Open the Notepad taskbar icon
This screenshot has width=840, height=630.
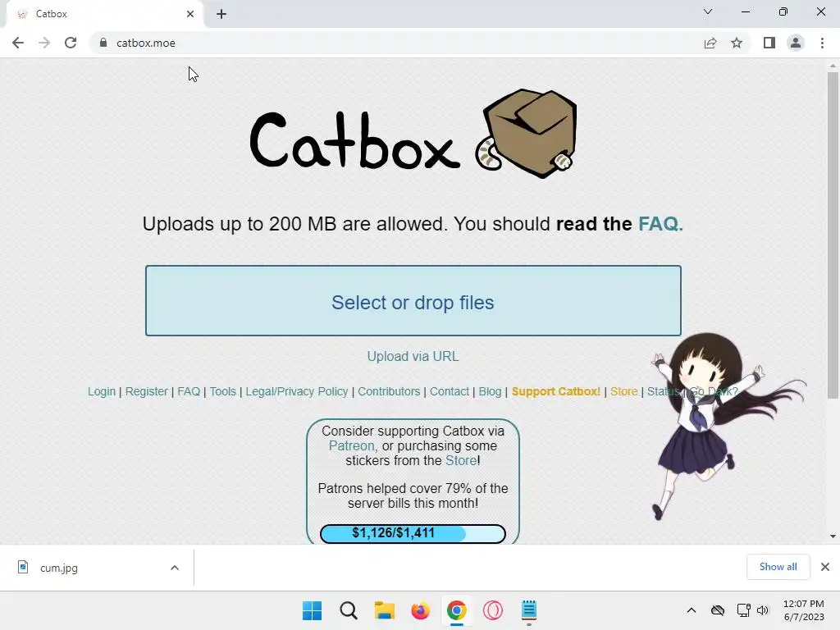[529, 610]
